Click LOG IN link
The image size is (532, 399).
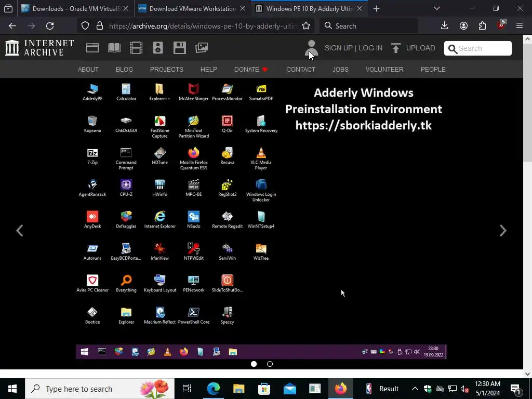(370, 48)
